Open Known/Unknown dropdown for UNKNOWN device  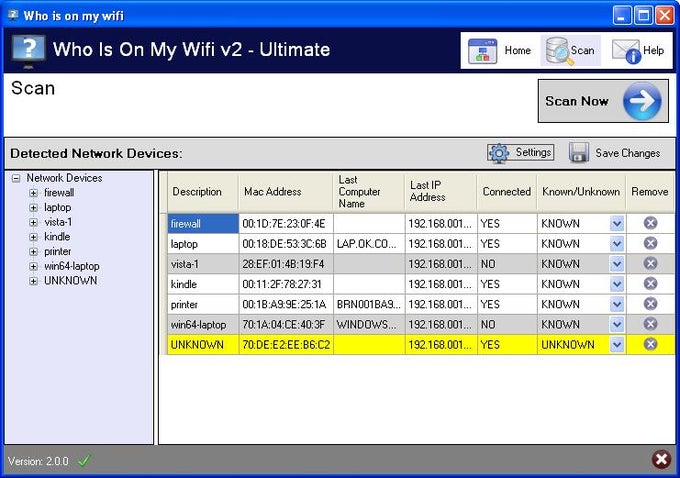(x=617, y=344)
